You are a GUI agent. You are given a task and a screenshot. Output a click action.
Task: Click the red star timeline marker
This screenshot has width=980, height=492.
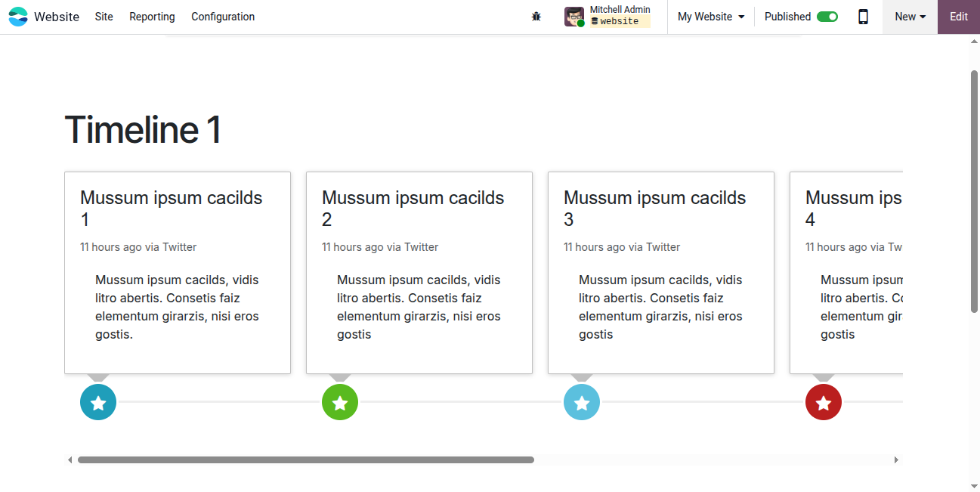click(824, 402)
